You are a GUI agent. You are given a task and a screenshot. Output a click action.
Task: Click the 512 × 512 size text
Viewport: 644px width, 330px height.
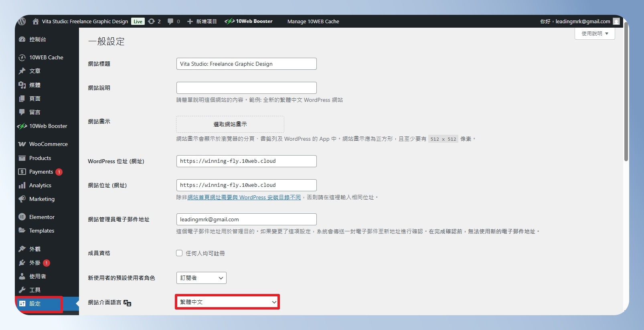point(443,139)
